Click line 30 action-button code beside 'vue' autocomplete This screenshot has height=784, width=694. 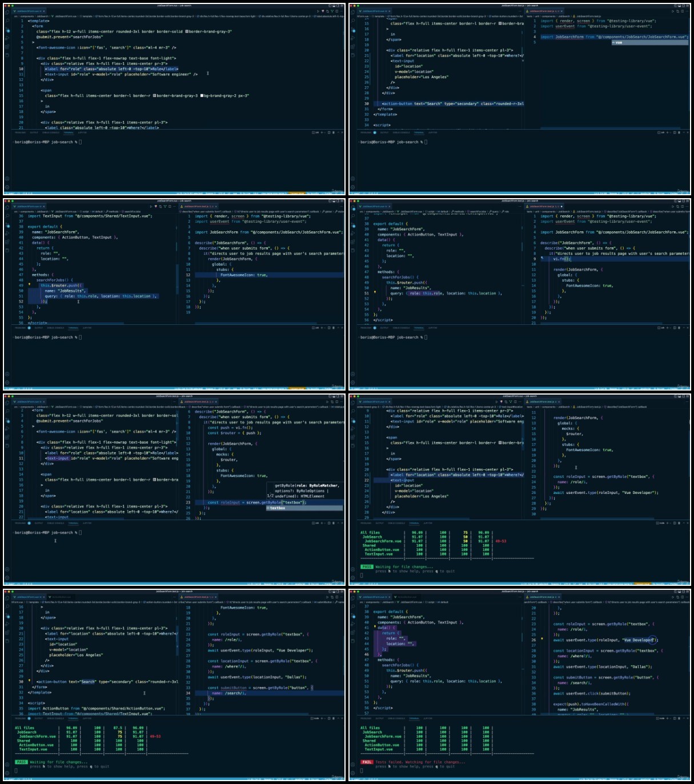click(x=452, y=103)
